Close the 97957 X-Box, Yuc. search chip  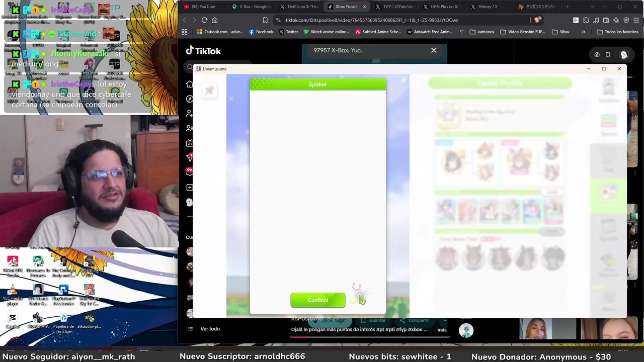434,50
